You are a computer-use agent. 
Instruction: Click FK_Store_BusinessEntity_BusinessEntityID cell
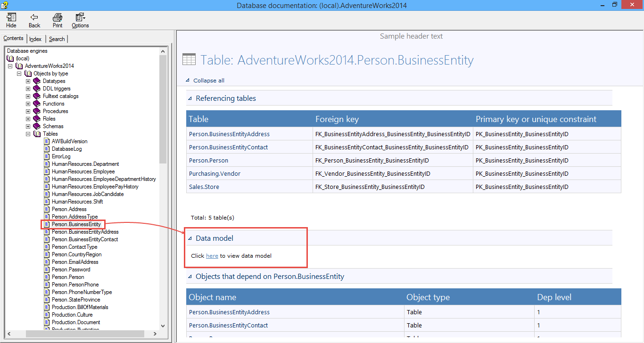(393, 187)
